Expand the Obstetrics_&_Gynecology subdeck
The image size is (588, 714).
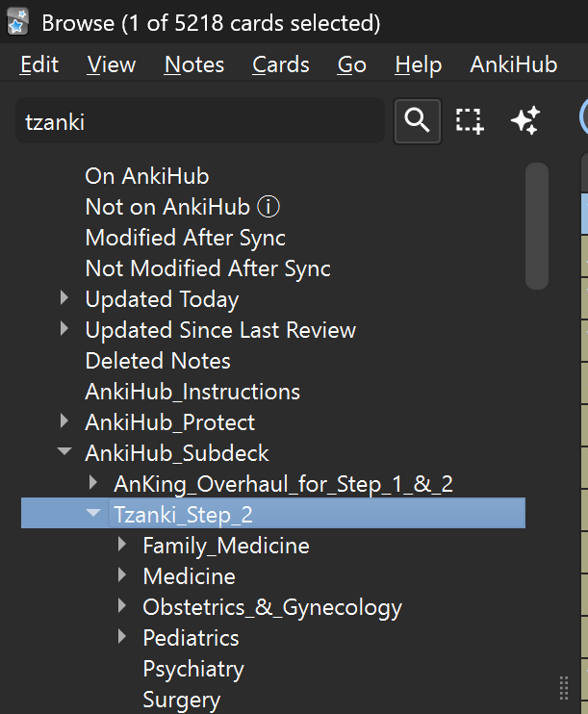(x=122, y=605)
